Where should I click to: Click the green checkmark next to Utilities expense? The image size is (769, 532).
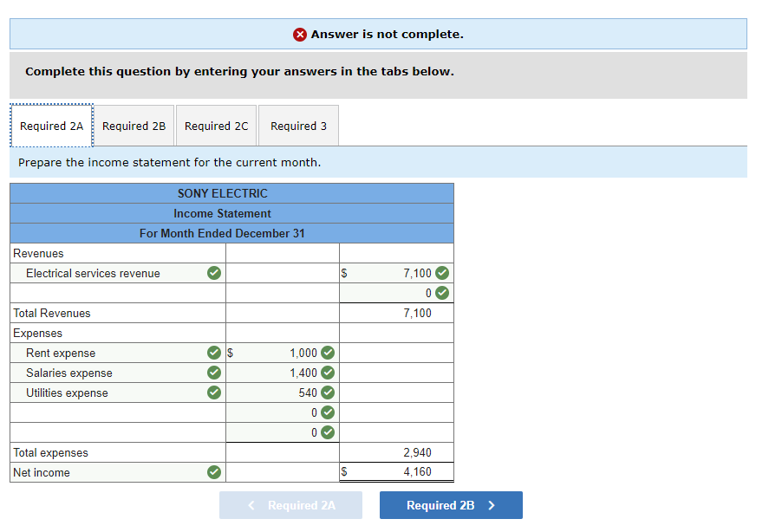213,393
